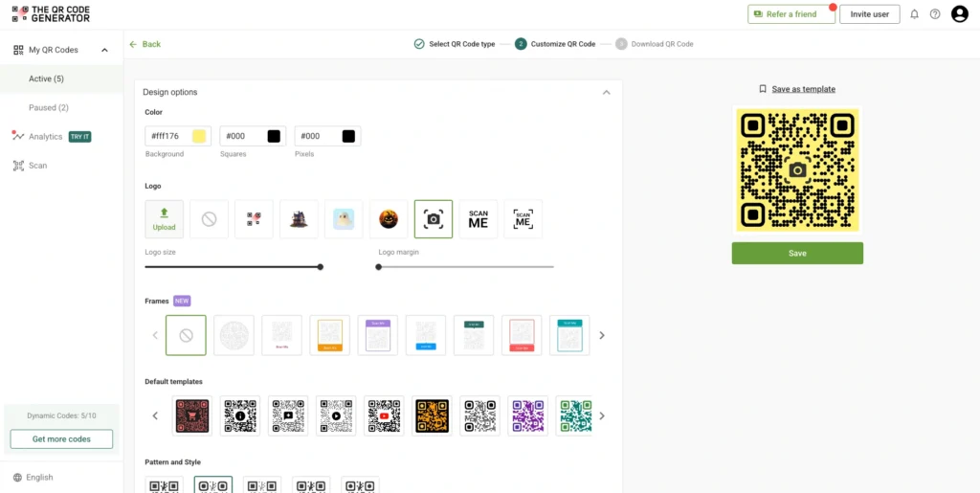Click the Refer a friend button
Image resolution: width=980 pixels, height=493 pixels.
[x=791, y=13]
